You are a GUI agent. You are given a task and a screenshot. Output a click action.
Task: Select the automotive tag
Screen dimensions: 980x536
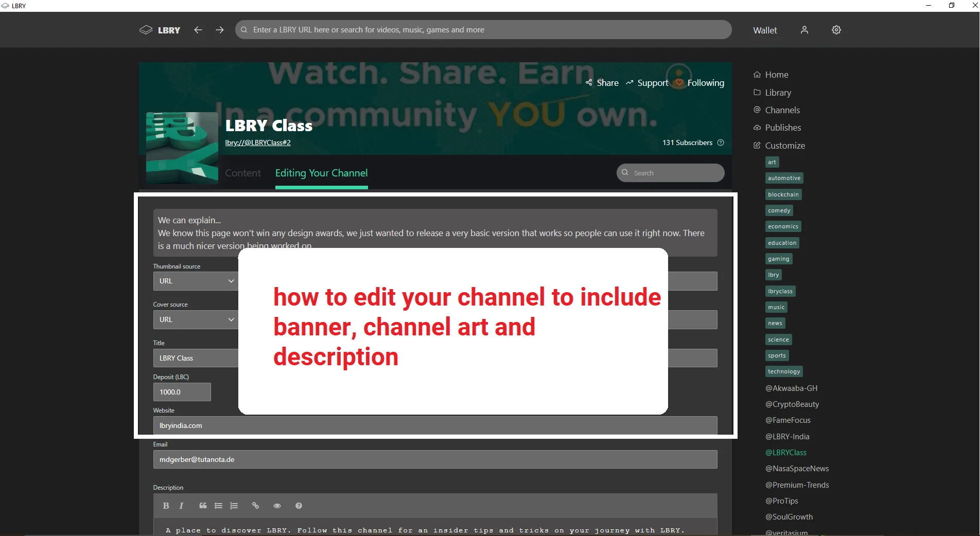pyautogui.click(x=784, y=178)
